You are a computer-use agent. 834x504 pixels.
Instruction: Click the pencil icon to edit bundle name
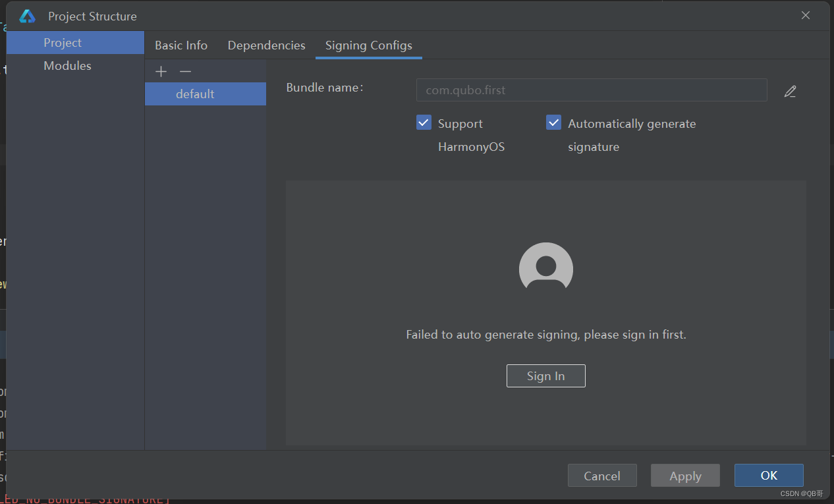(x=790, y=92)
